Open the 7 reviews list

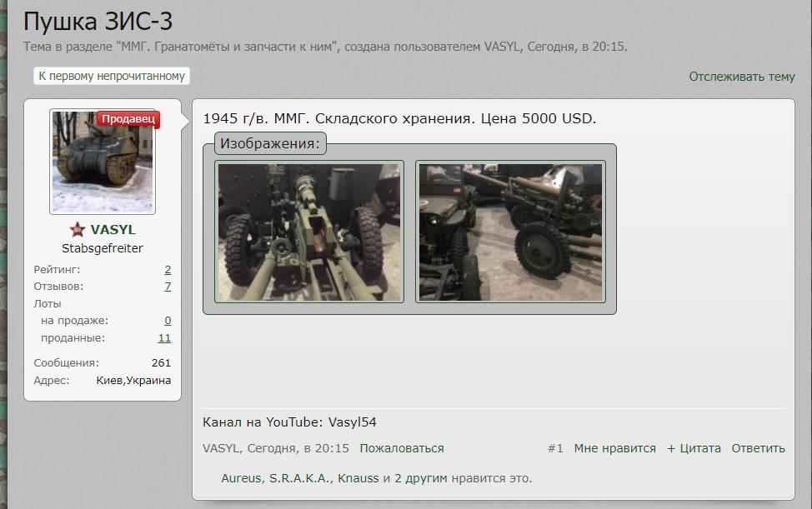click(167, 286)
